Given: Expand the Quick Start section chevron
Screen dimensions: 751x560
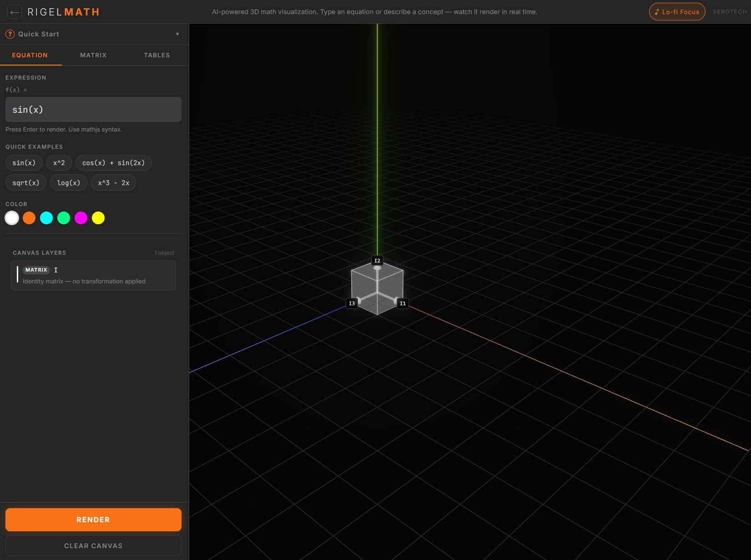Looking at the screenshot, I should (x=177, y=34).
